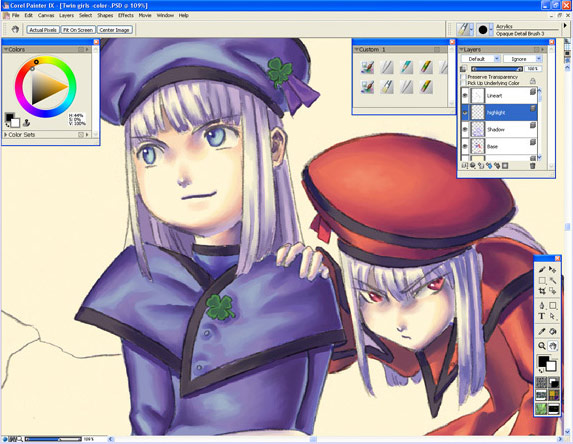This screenshot has height=444, width=573.
Task: Click the hand icon in the property bar
Action: [x=15, y=29]
